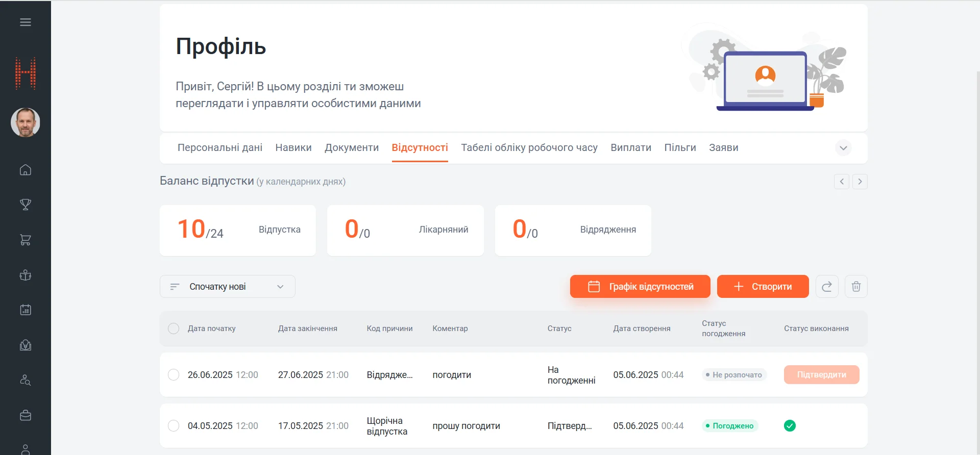Open the hamburger menu in the sidebar
This screenshot has height=455, width=980.
26,22
